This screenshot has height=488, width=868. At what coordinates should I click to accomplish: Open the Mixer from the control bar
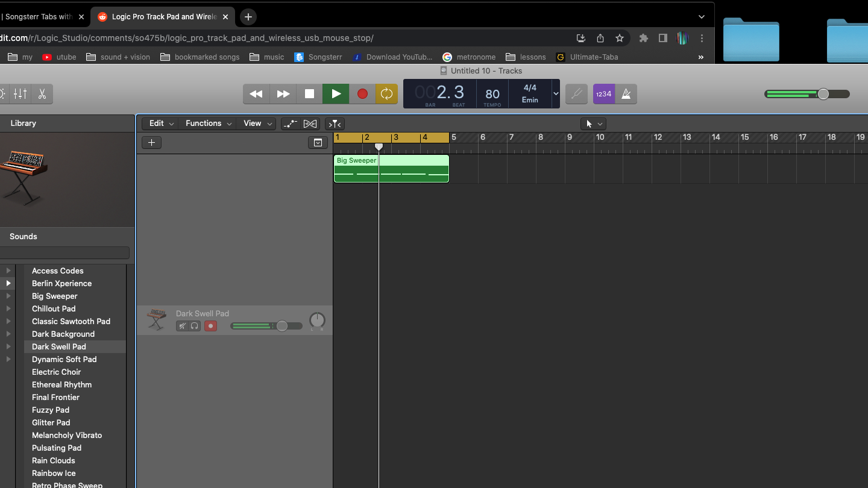(20, 94)
